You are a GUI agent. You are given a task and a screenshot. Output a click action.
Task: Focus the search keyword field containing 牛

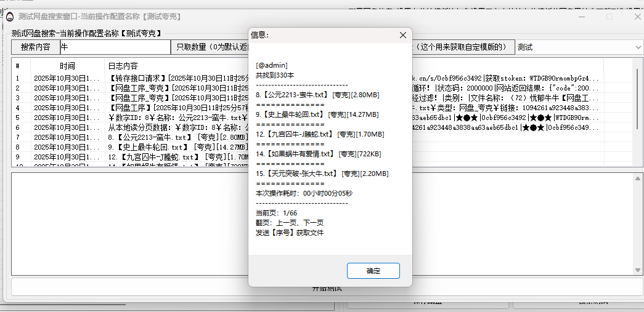tap(114, 47)
